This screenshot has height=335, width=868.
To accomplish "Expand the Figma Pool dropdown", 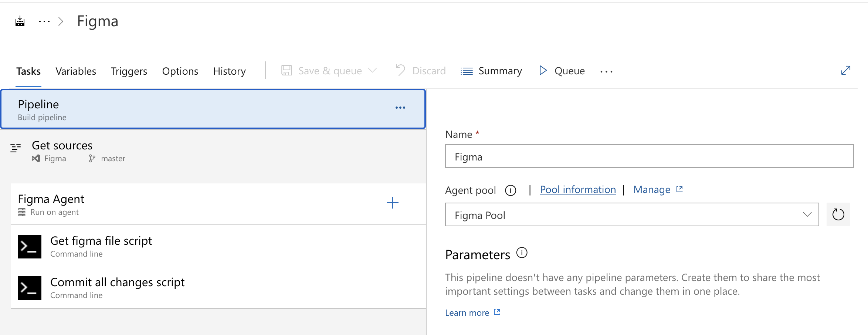I will click(x=807, y=214).
